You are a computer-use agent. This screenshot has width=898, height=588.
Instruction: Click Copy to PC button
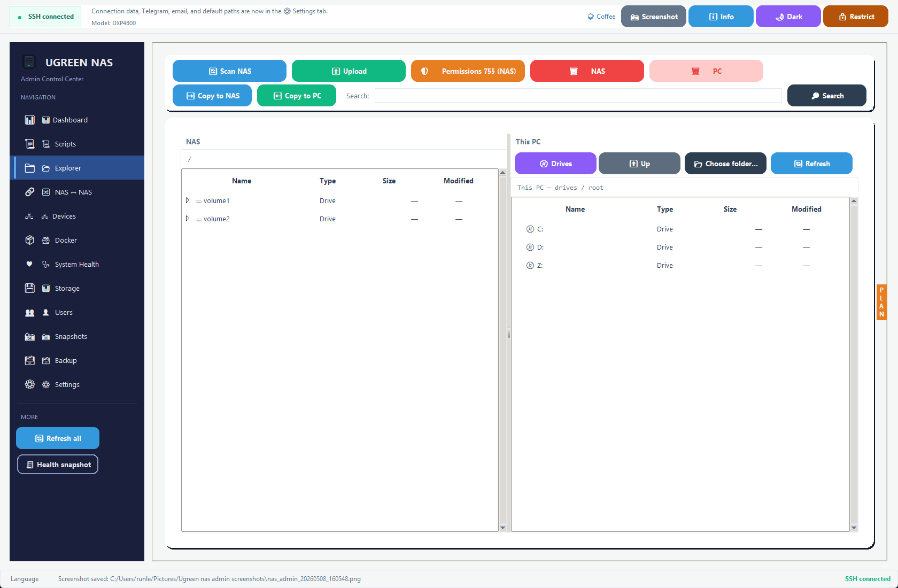click(x=297, y=96)
